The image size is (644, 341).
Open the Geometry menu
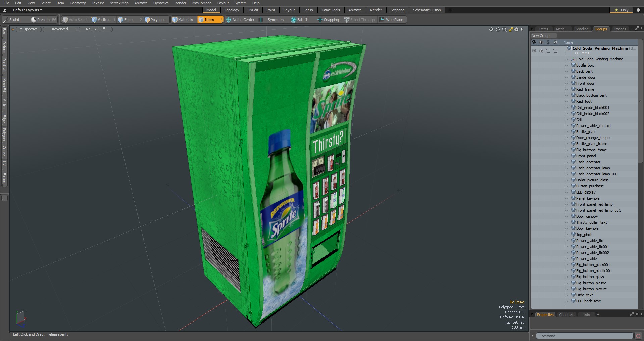pos(78,3)
